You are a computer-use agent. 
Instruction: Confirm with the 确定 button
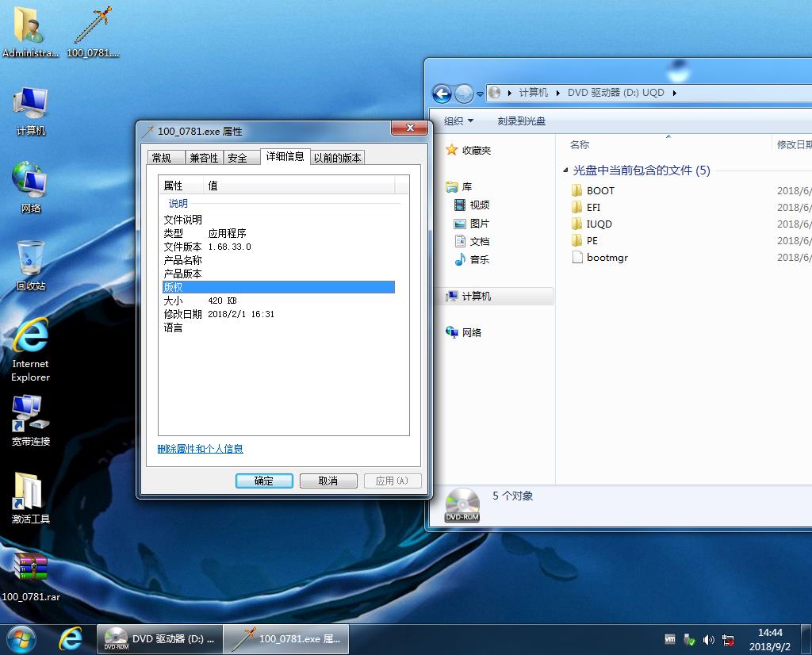(264, 481)
